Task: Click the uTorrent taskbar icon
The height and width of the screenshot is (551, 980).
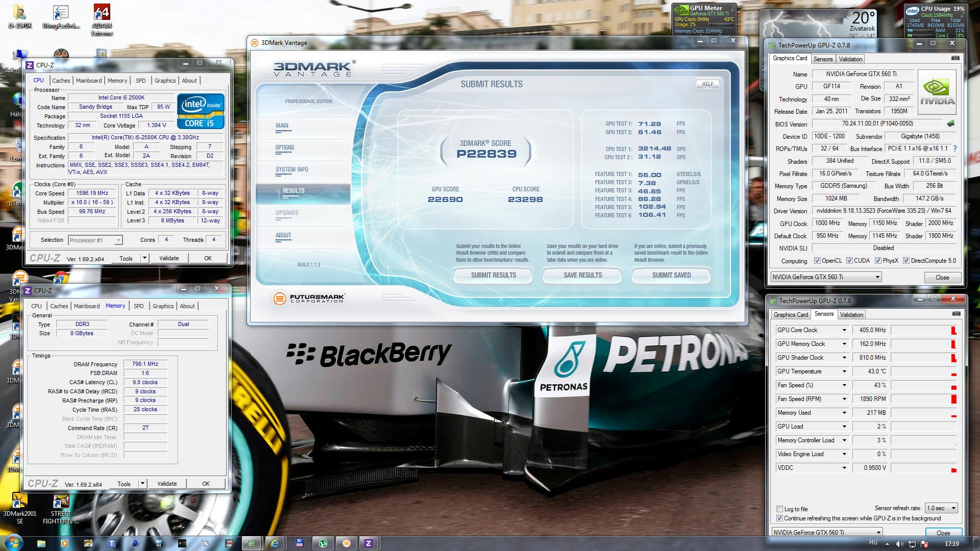Action: 323,543
